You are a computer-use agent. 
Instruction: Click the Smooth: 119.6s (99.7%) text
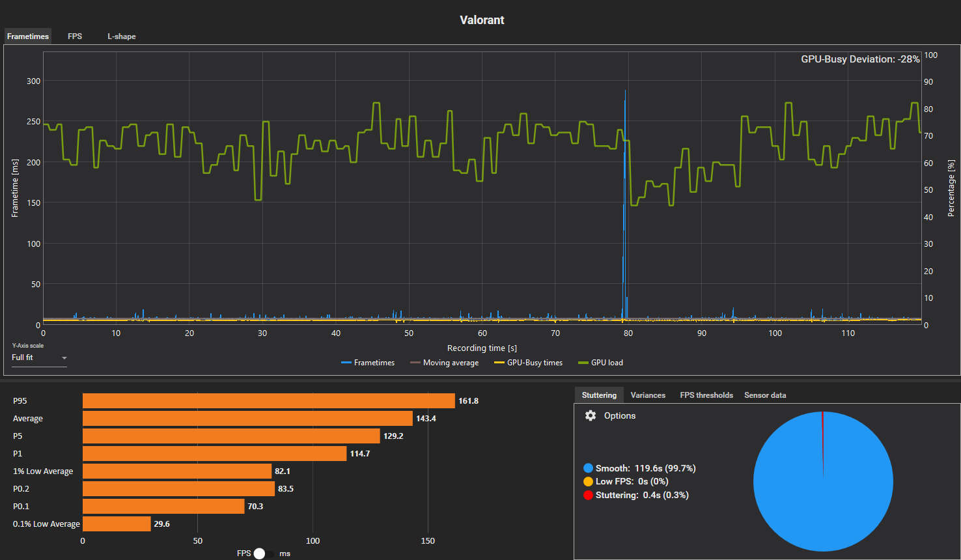pos(645,468)
